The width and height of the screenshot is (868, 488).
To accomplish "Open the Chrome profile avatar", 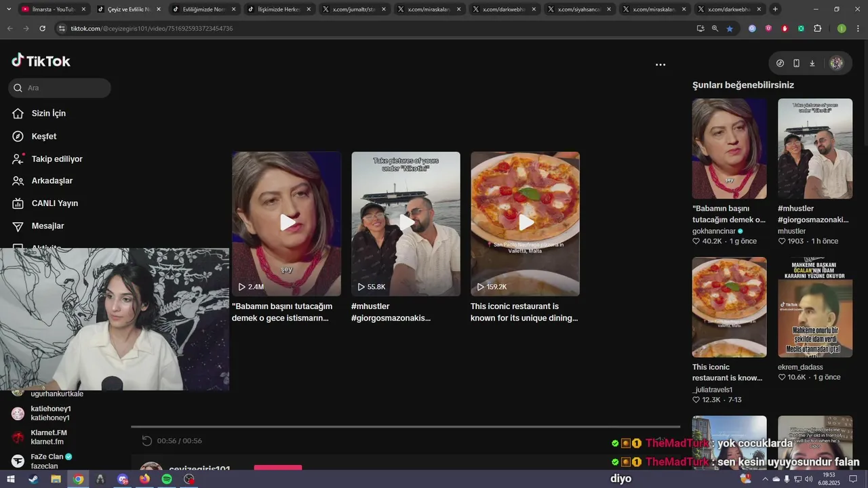I will pyautogui.click(x=842, y=28).
